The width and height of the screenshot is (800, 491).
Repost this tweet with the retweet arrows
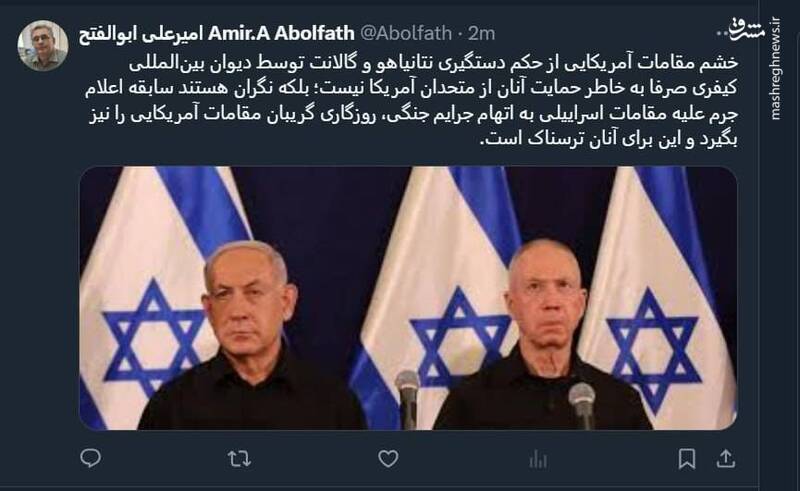click(239, 459)
